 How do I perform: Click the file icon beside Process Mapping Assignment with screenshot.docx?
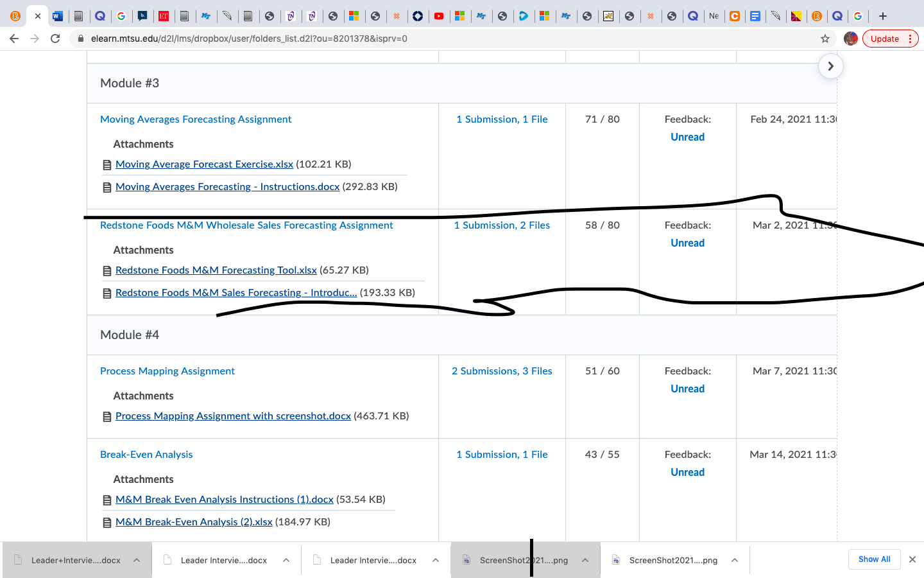(x=107, y=417)
